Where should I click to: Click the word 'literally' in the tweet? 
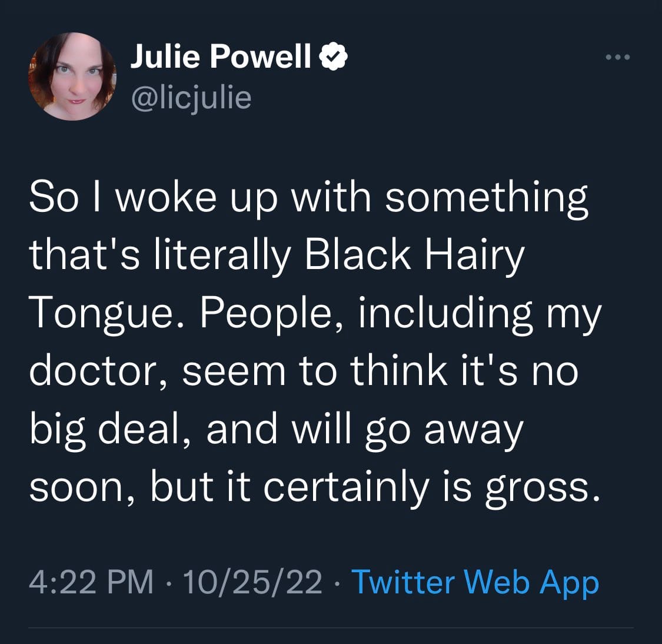(222, 256)
